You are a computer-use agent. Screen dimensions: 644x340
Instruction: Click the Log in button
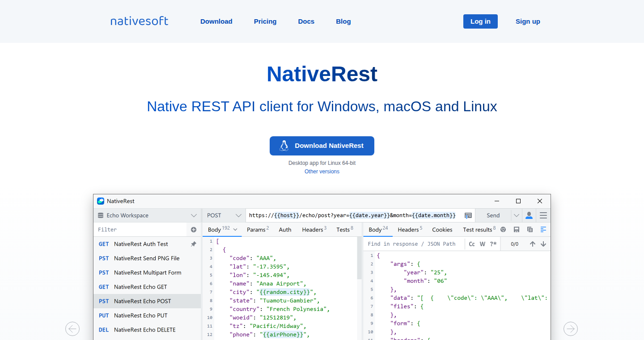pos(480,21)
